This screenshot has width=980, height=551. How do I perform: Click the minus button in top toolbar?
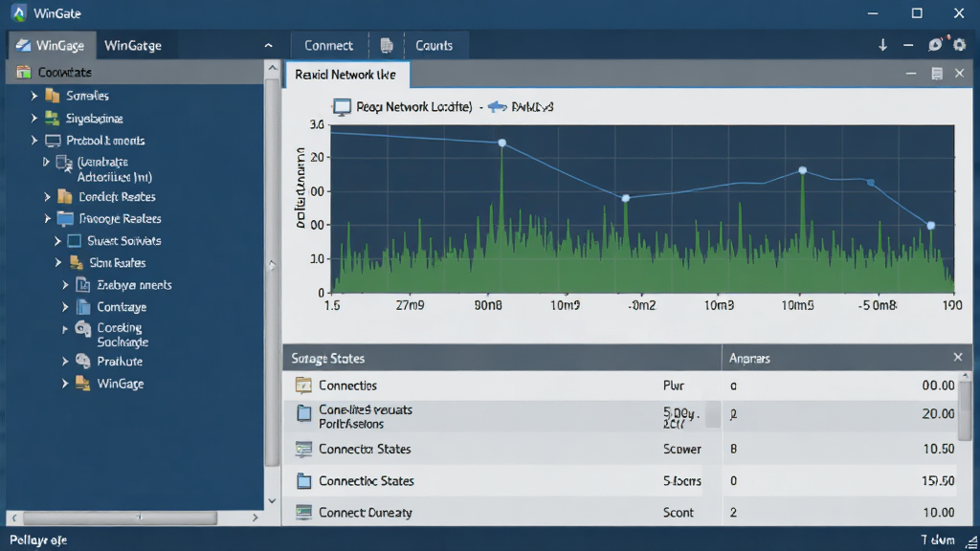point(908,45)
